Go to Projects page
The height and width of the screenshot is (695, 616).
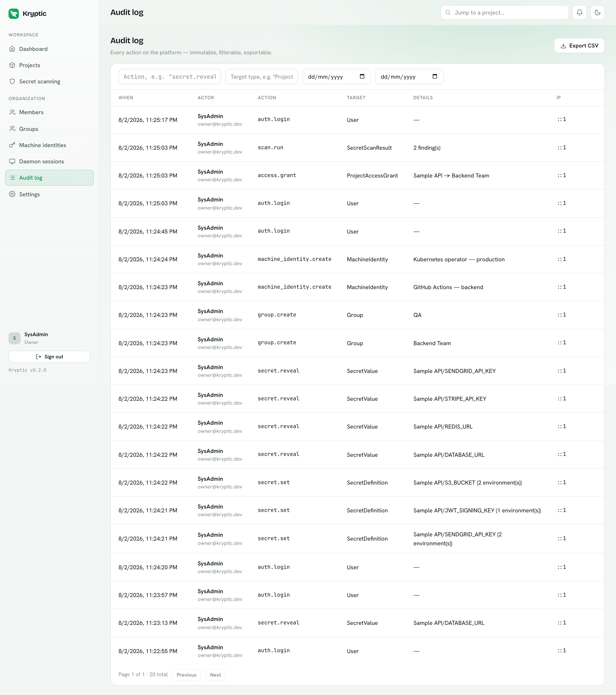pos(49,65)
